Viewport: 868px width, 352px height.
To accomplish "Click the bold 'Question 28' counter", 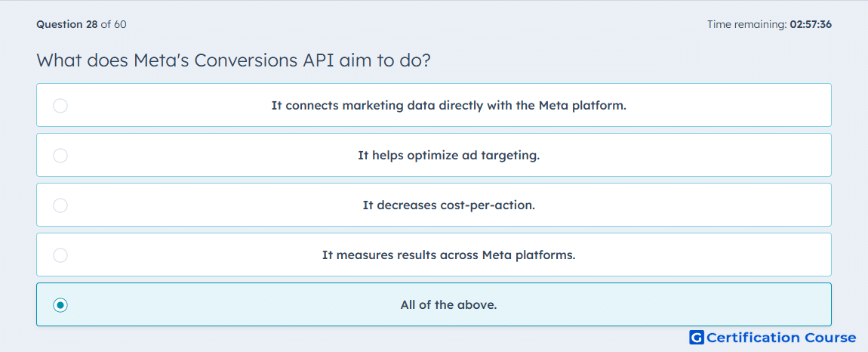I will coord(67,24).
